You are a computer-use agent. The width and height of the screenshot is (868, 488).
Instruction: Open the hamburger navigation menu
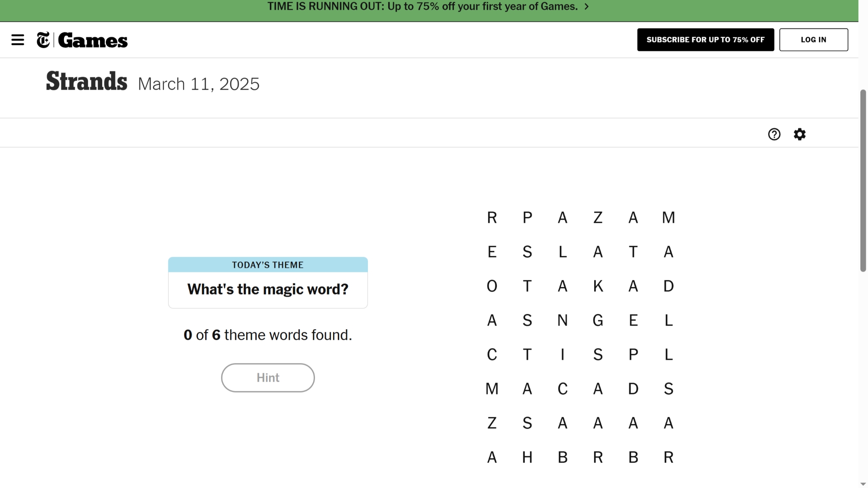point(17,40)
